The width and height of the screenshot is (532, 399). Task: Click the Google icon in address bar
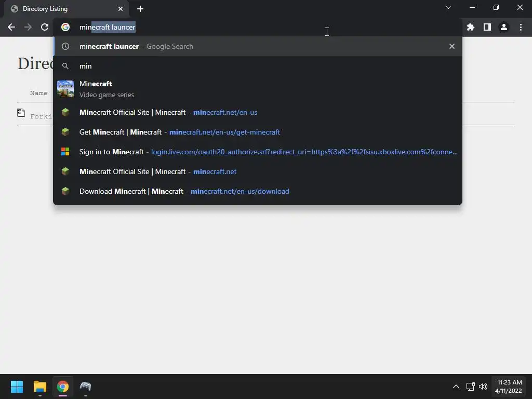tap(65, 27)
